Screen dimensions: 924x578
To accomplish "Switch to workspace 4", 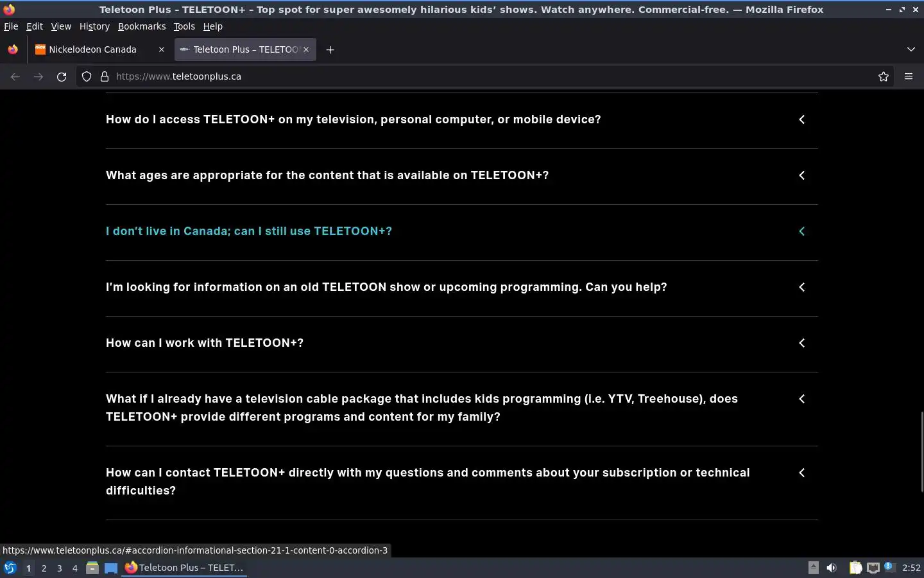I will tap(74, 568).
